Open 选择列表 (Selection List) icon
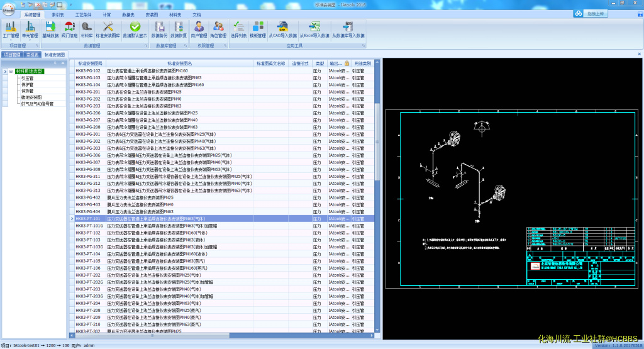Image resolution: width=644 pixels, height=349 pixels. click(x=238, y=27)
